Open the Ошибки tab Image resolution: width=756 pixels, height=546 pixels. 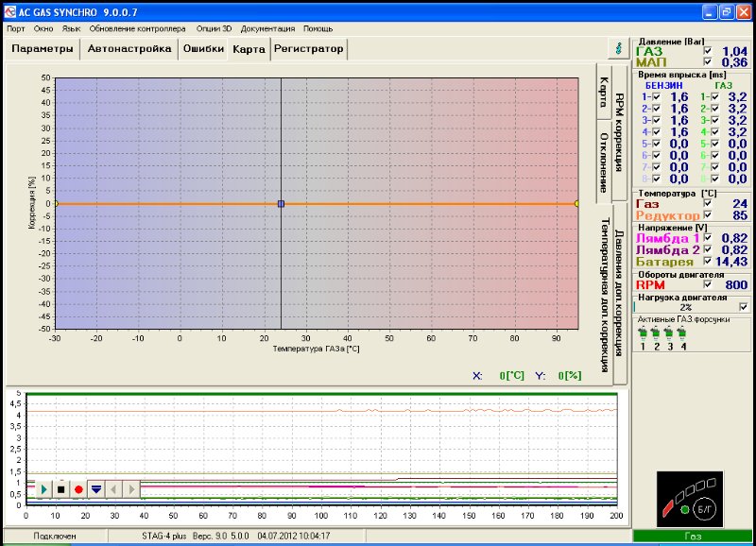click(x=203, y=48)
